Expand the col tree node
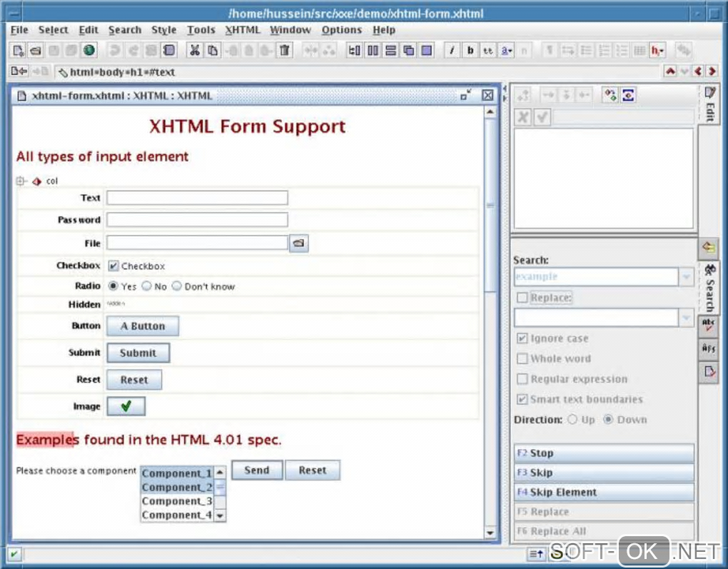Viewport: 728px width, 569px height. (21, 181)
